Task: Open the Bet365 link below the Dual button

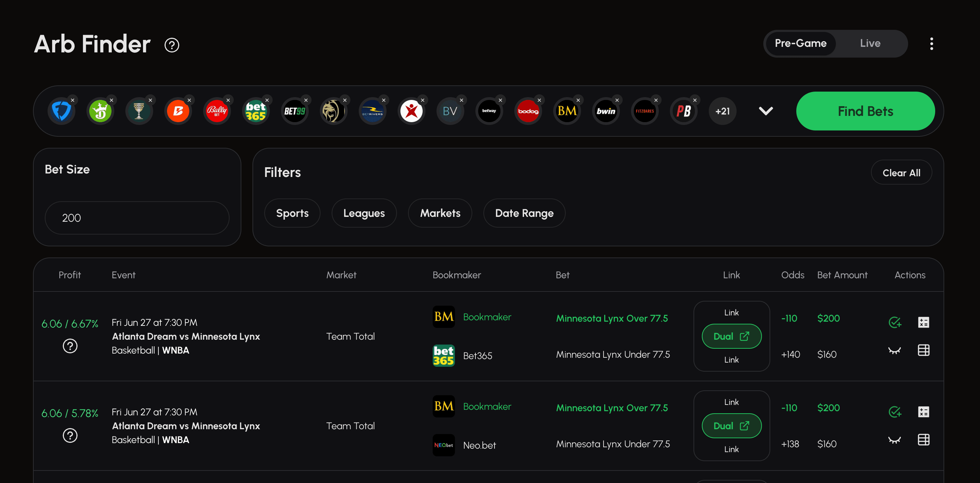Action: pos(731,360)
